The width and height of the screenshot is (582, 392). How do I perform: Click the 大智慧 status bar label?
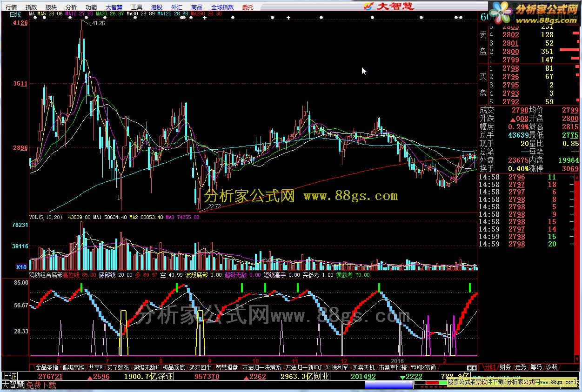pos(13,385)
